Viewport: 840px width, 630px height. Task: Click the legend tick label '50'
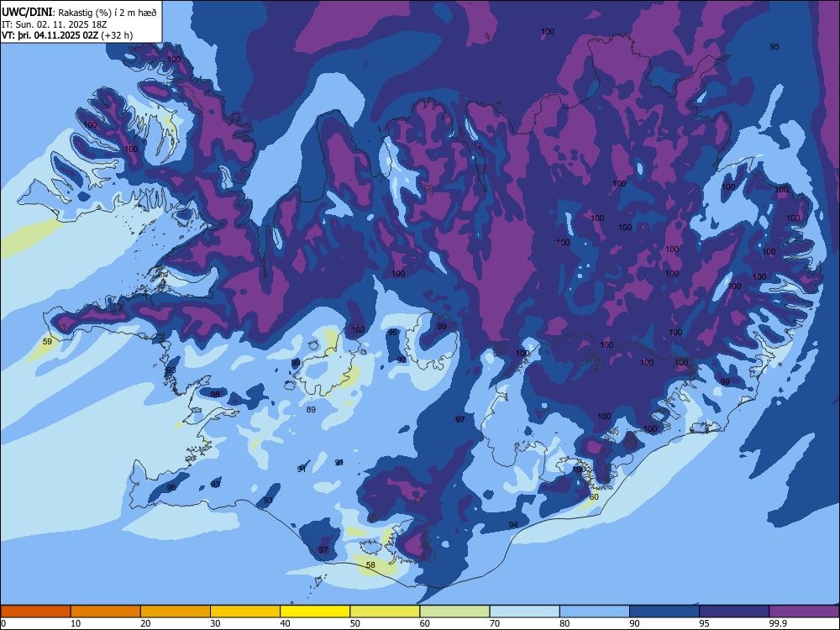(x=355, y=623)
